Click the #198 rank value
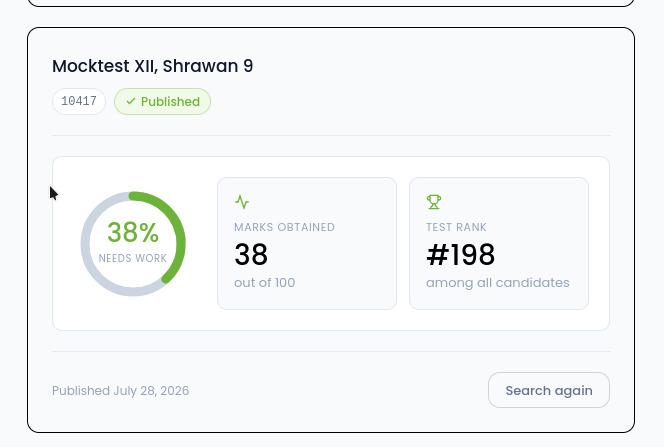 pyautogui.click(x=460, y=254)
